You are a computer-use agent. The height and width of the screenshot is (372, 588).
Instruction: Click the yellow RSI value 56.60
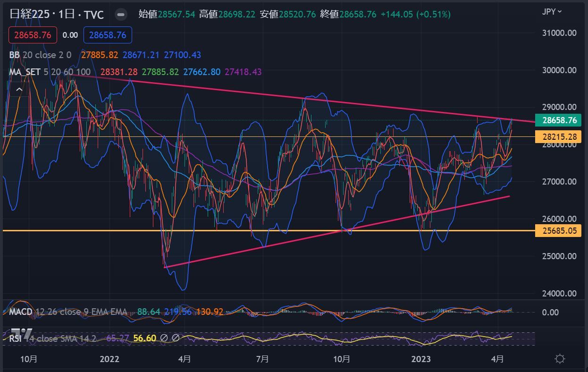(144, 338)
